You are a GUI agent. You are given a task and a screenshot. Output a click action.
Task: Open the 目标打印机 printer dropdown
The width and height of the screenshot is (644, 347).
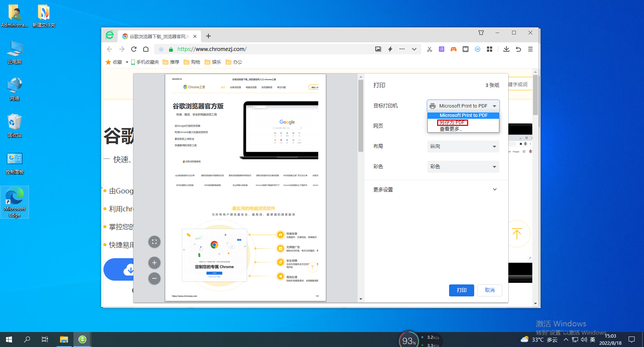(x=463, y=106)
